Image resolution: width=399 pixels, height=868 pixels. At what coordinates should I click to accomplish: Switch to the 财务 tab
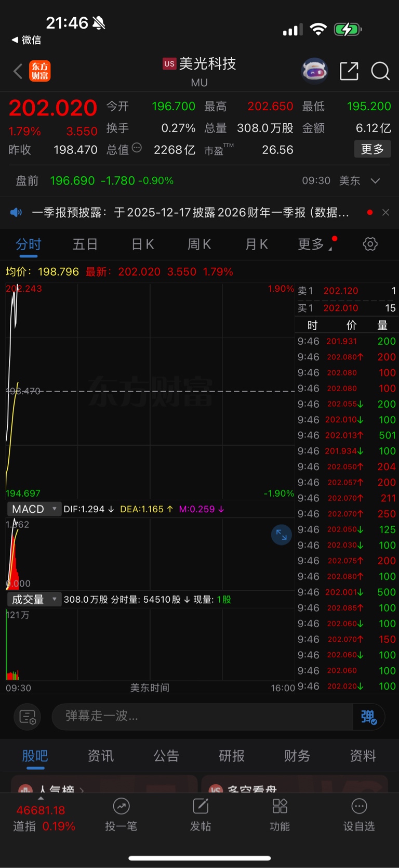(x=297, y=756)
